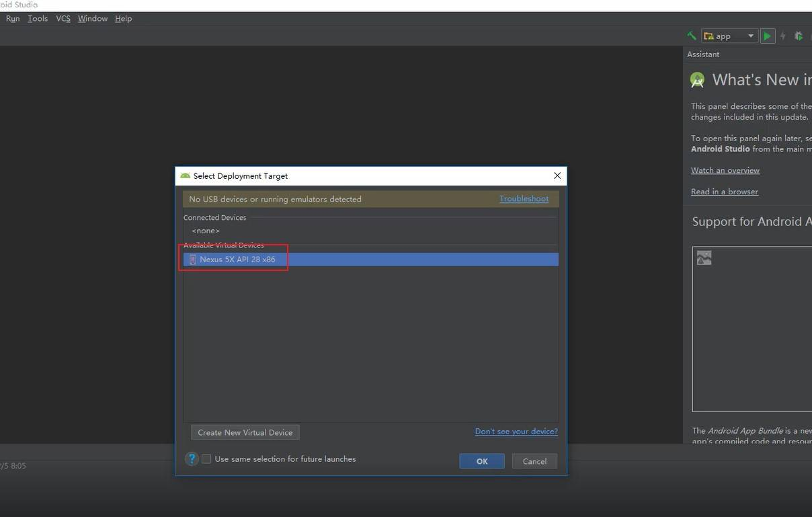Viewport: 812px width, 517px height.
Task: Open the Window menu
Action: click(x=93, y=19)
